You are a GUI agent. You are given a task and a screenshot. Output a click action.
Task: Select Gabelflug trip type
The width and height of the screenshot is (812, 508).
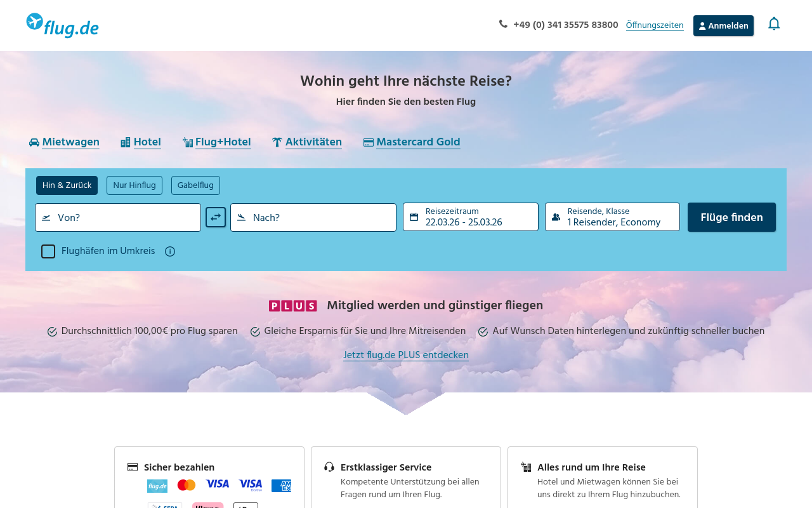coord(195,185)
